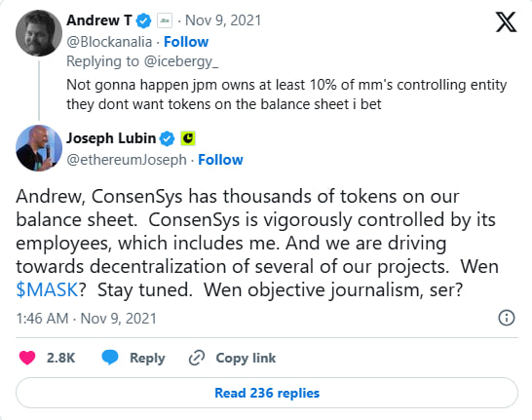Follow the @ethereumJoseph account

click(220, 160)
